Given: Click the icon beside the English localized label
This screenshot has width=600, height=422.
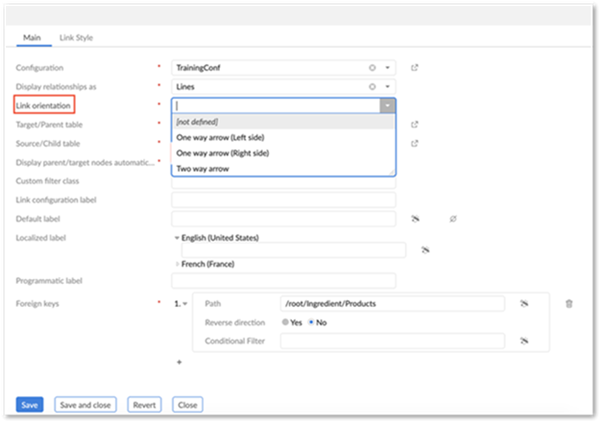Looking at the screenshot, I should pyautogui.click(x=424, y=250).
